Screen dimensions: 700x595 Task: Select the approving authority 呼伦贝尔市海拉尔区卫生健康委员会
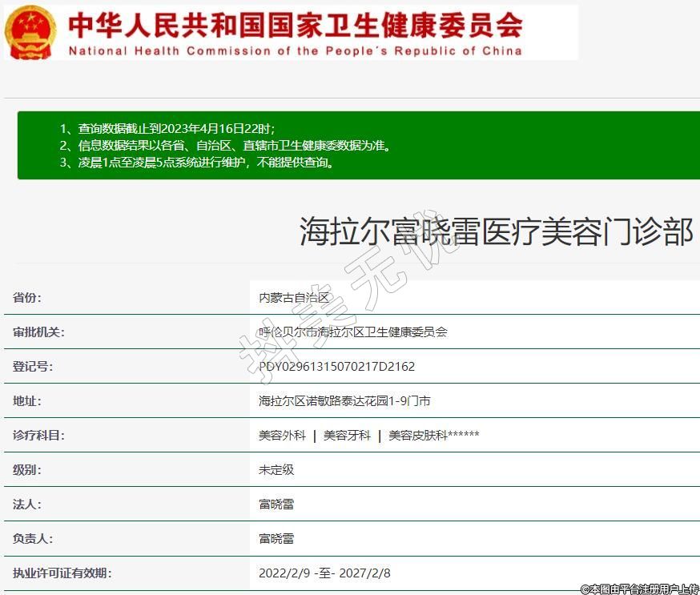coord(352,332)
